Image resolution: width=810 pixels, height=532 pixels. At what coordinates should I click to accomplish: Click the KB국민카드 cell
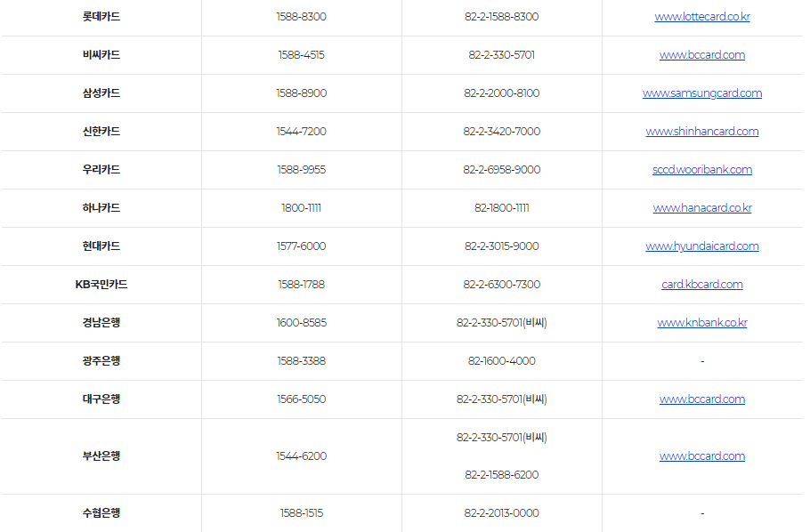(101, 284)
